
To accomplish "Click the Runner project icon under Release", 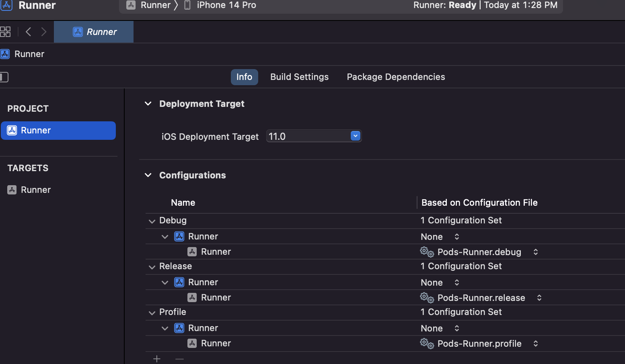I will coord(179,282).
